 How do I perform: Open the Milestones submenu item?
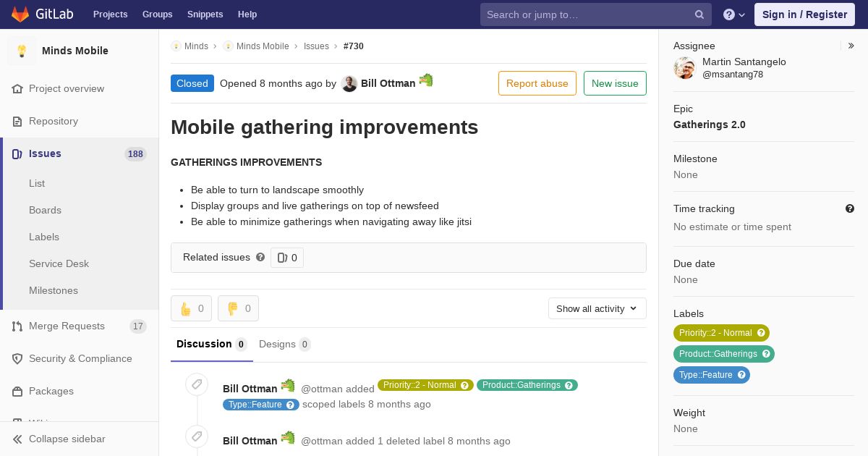(54, 290)
